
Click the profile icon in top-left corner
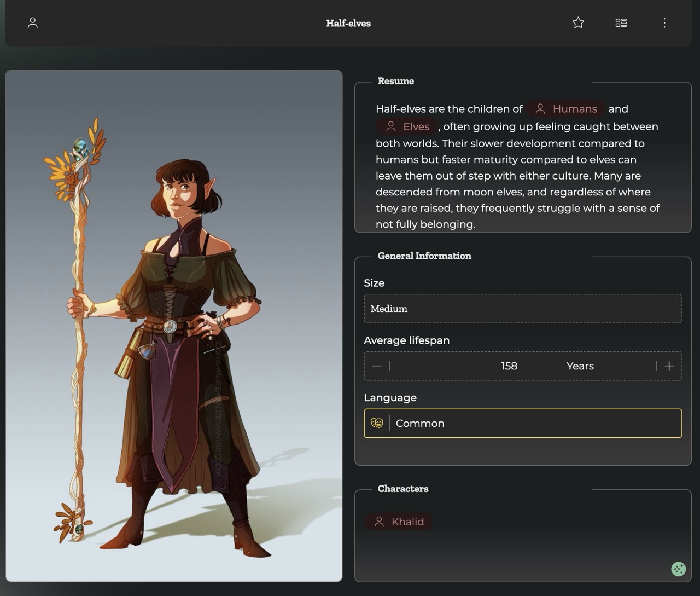pos(33,23)
